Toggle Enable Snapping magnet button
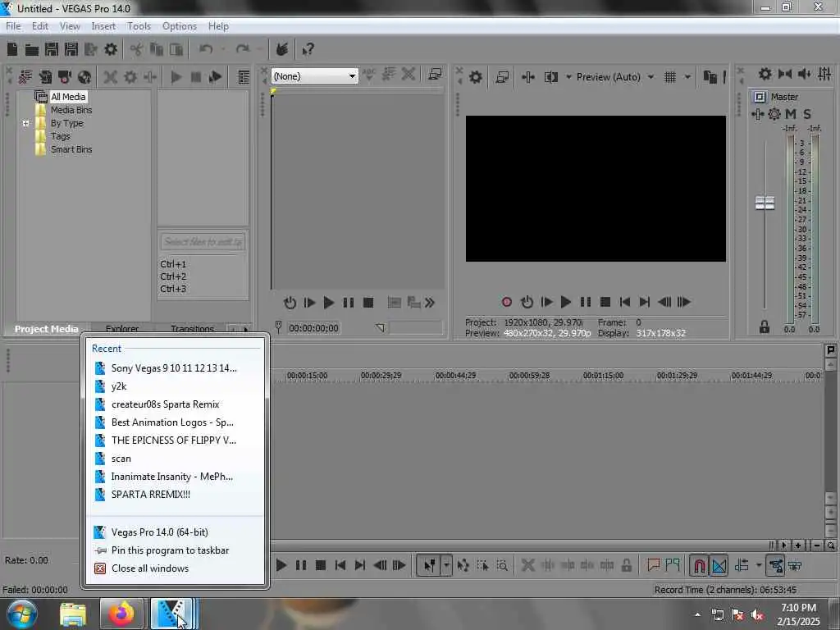Screen dimensions: 840x630 click(699, 565)
